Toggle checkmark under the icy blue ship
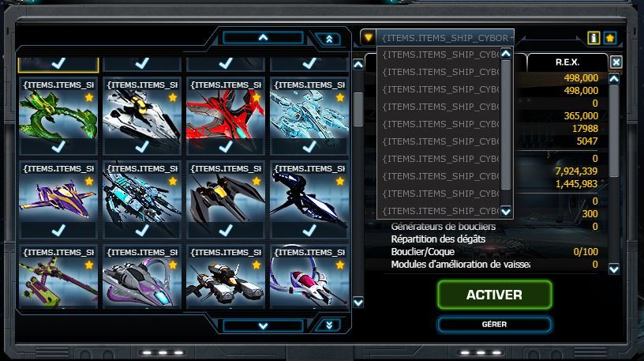This screenshot has height=361, width=644. click(309, 146)
